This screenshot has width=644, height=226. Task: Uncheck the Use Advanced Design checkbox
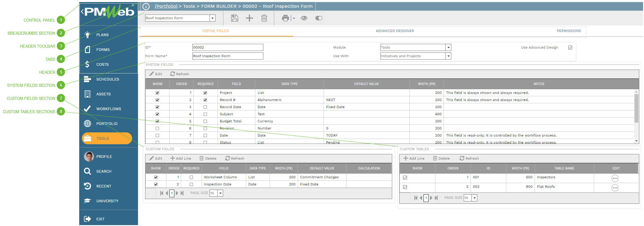point(570,47)
